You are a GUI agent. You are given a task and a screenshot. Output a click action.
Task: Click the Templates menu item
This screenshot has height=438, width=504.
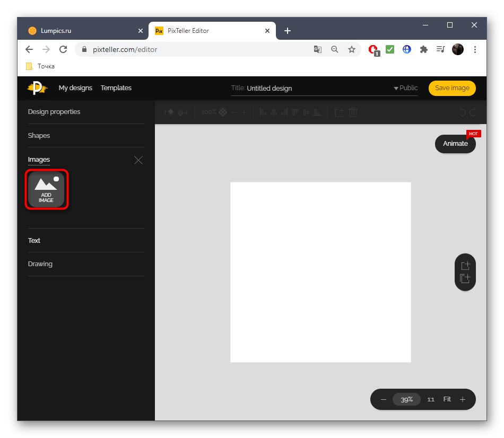(x=116, y=88)
